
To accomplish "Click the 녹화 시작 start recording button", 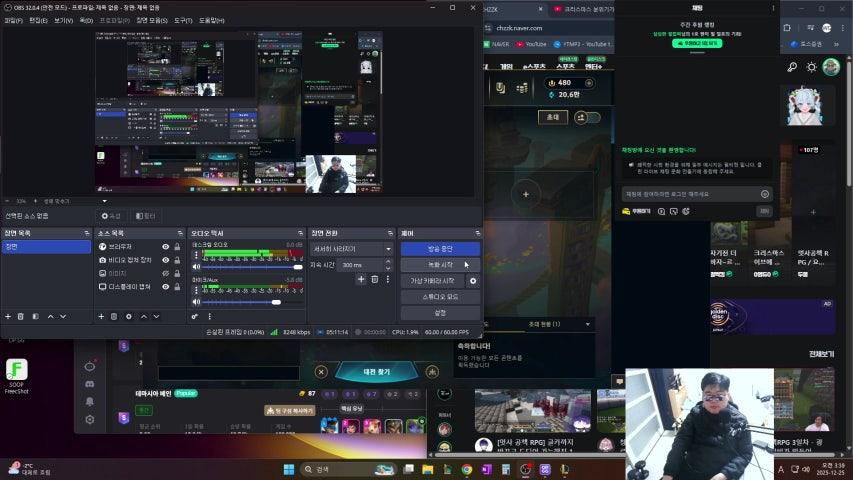I will 440,265.
